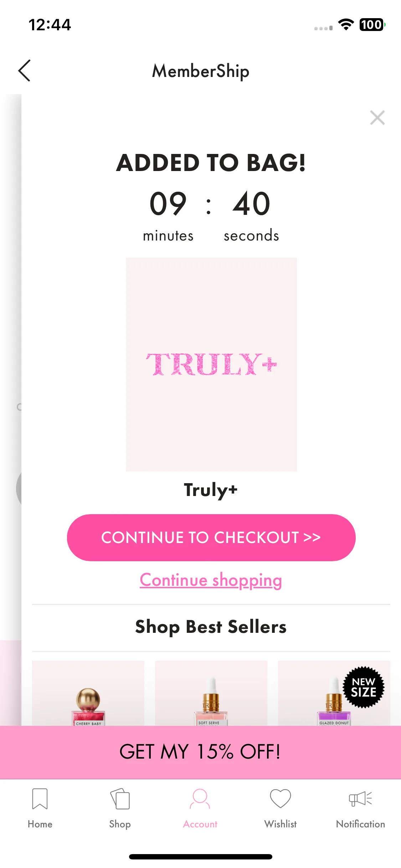Follow the Continue shopping link
This screenshot has height=868, width=401.
[x=211, y=580]
